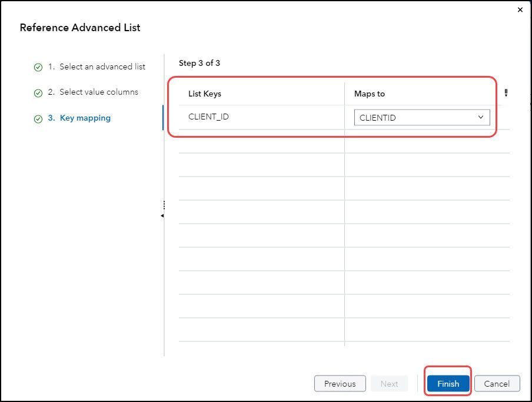Switch to 'Select value columns' step
The height and width of the screenshot is (402, 532).
[98, 92]
